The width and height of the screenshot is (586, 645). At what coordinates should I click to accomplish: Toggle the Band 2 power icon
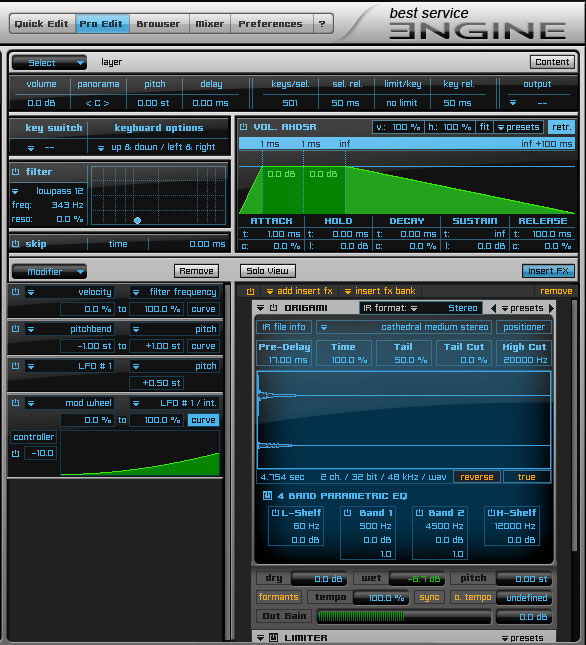point(419,513)
